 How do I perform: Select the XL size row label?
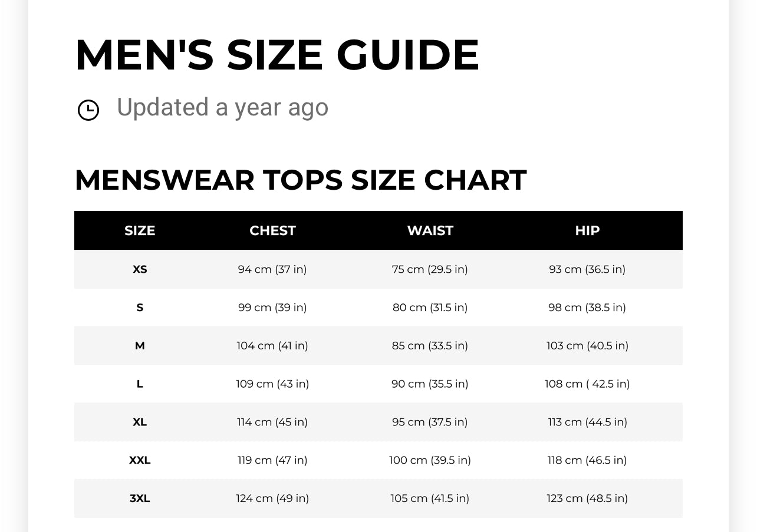(140, 422)
